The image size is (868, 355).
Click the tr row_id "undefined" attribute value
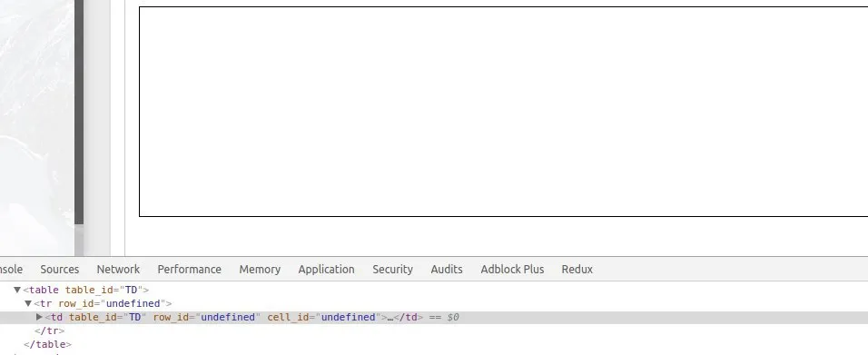tap(133, 303)
